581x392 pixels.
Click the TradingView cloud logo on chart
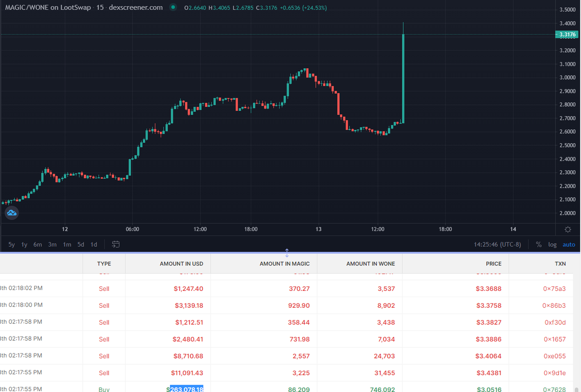[x=11, y=212]
